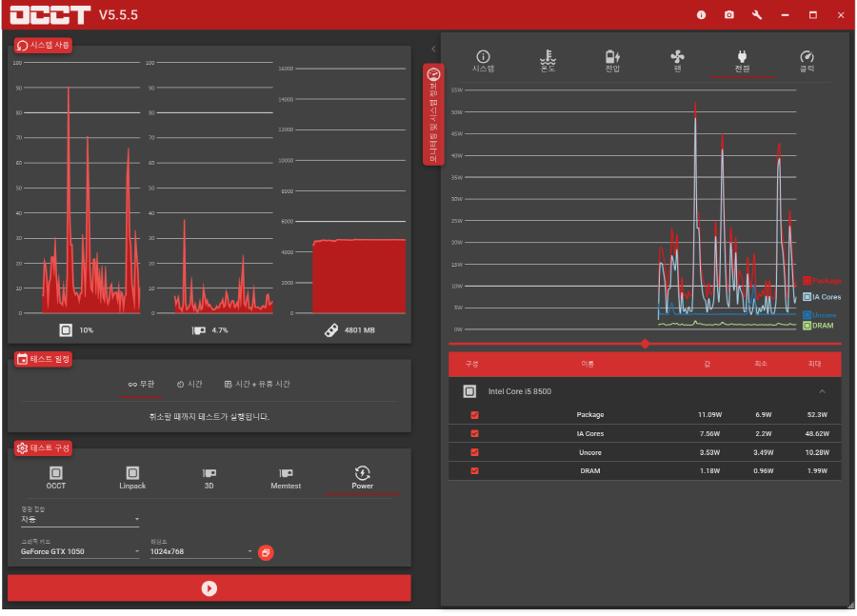This screenshot has width=857, height=616.
Task: Click the system usage panel header icon
Action: (23, 46)
